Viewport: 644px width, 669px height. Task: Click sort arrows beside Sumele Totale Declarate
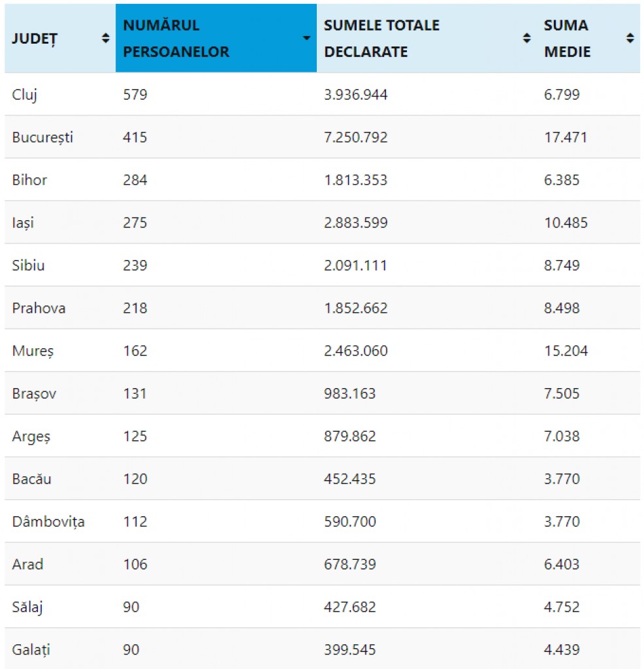[x=526, y=39]
